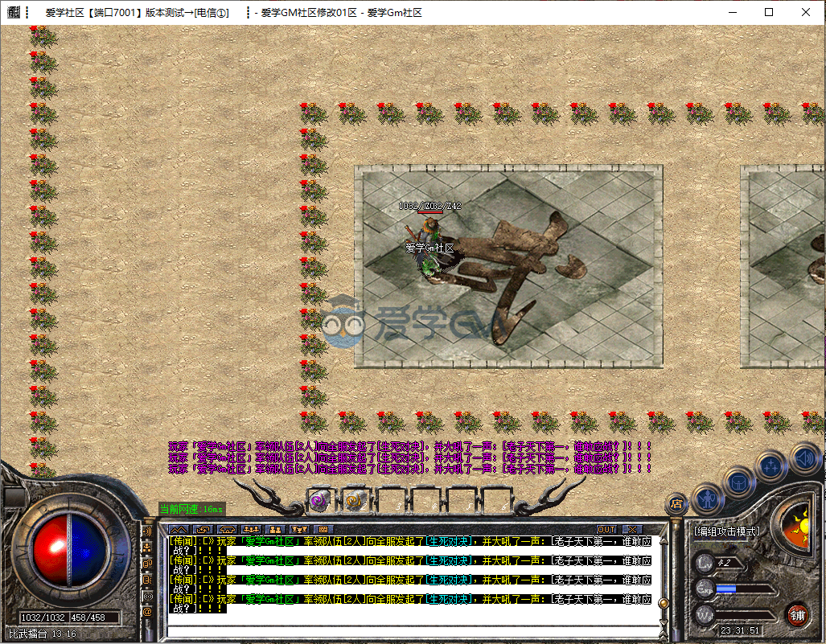Click the two-people chat toolbar icon
The height and width of the screenshot is (644, 826).
(x=275, y=529)
